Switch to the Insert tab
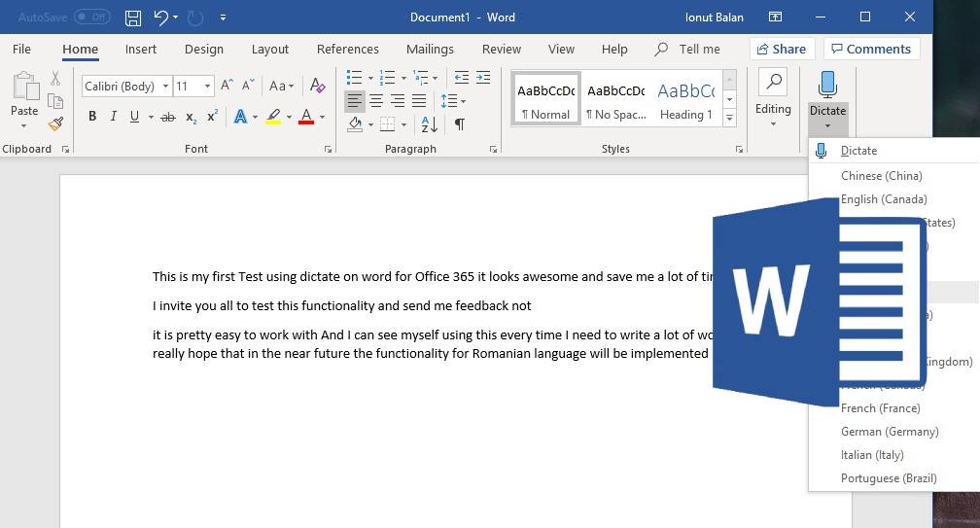Viewport: 980px width, 528px height. click(x=141, y=50)
